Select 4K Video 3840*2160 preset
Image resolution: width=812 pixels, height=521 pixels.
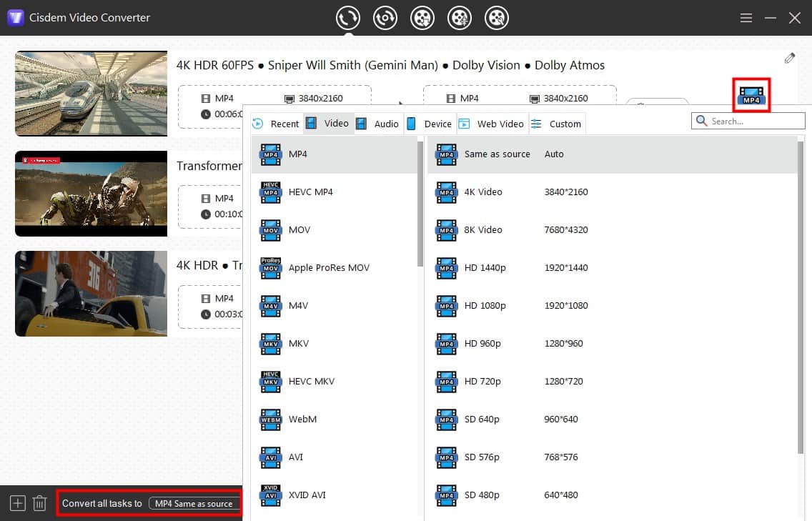tap(500, 192)
